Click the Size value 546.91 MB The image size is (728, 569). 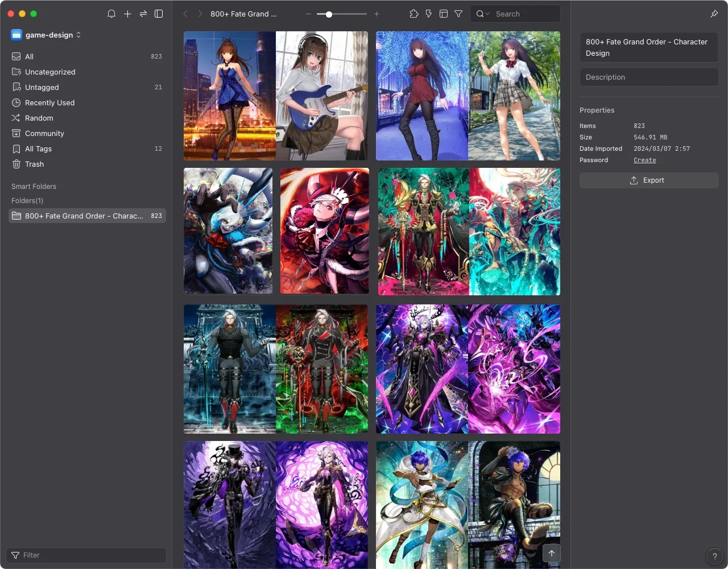651,137
